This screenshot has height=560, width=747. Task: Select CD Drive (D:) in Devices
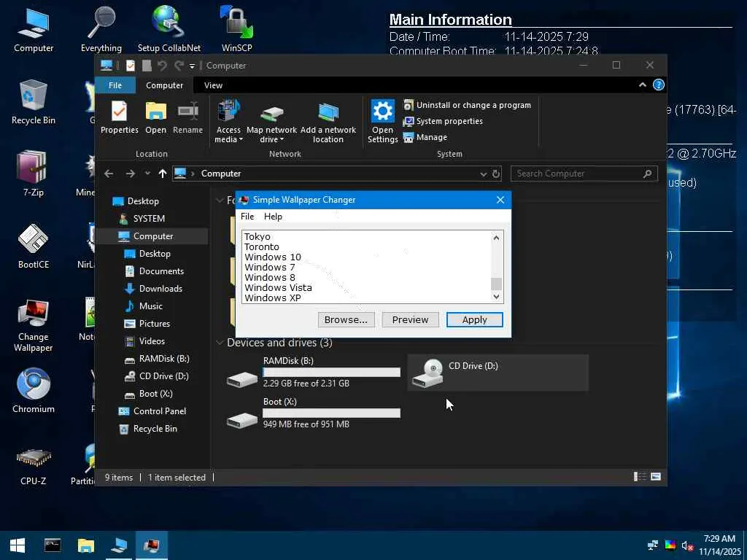[498, 373]
